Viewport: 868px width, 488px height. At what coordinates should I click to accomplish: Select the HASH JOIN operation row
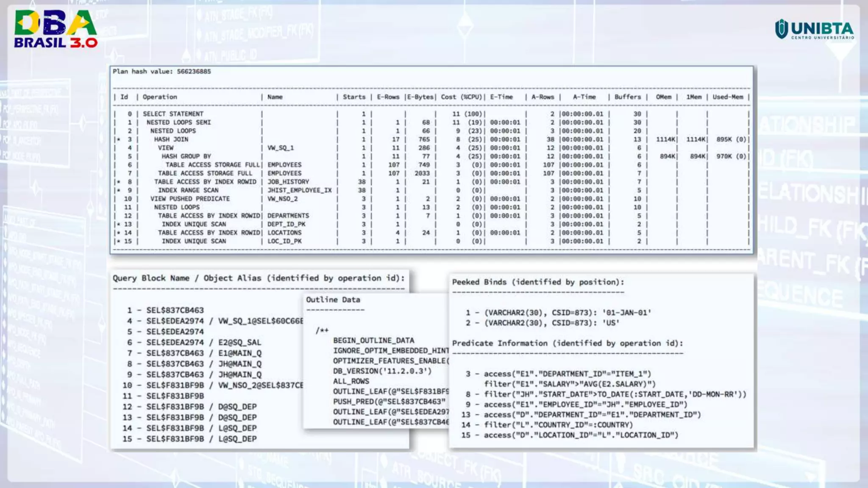(x=171, y=139)
